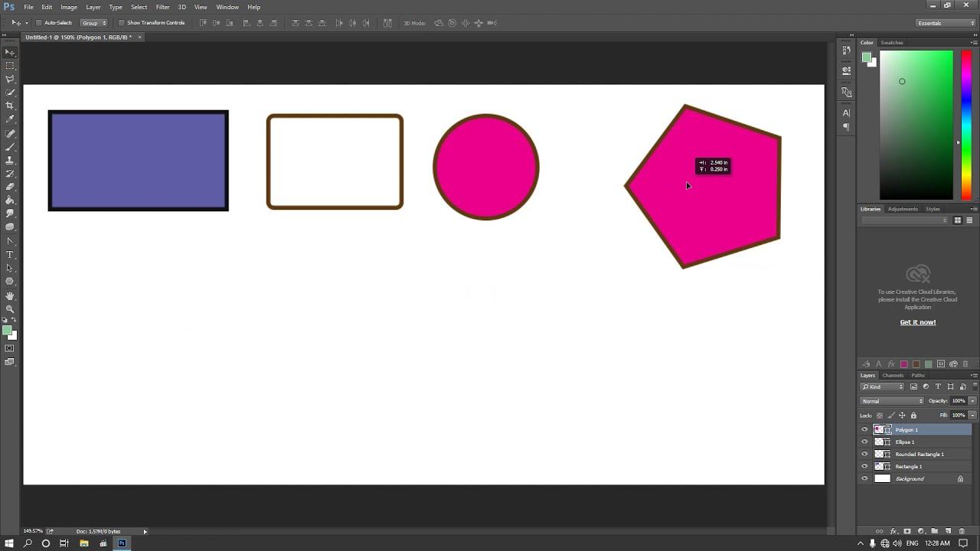Switch to the Channels tab
Image resolution: width=980 pixels, height=551 pixels.
[x=893, y=375]
